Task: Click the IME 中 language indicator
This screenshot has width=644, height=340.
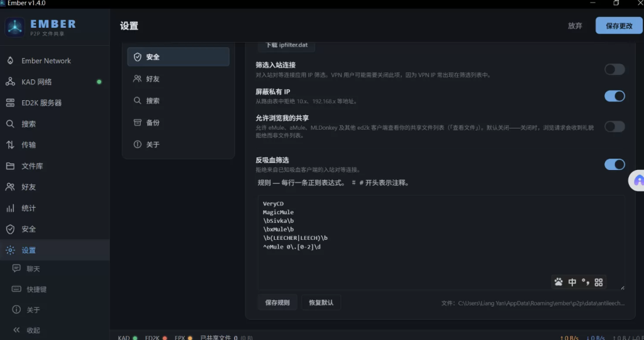Action: point(572,282)
